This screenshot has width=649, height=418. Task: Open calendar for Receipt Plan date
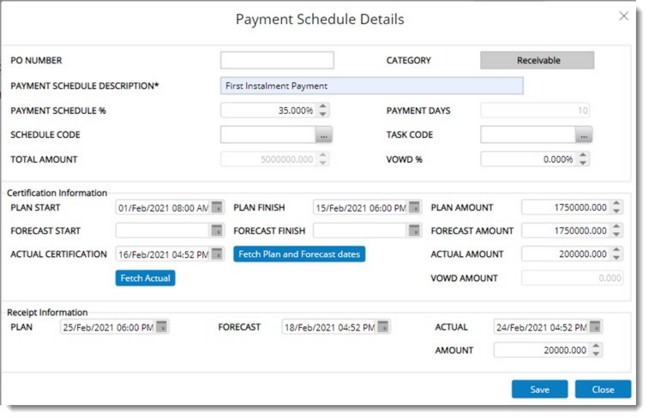tap(162, 327)
